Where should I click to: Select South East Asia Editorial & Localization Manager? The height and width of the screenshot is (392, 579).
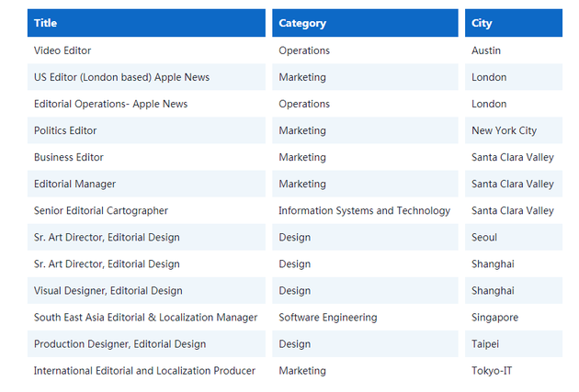tap(145, 318)
